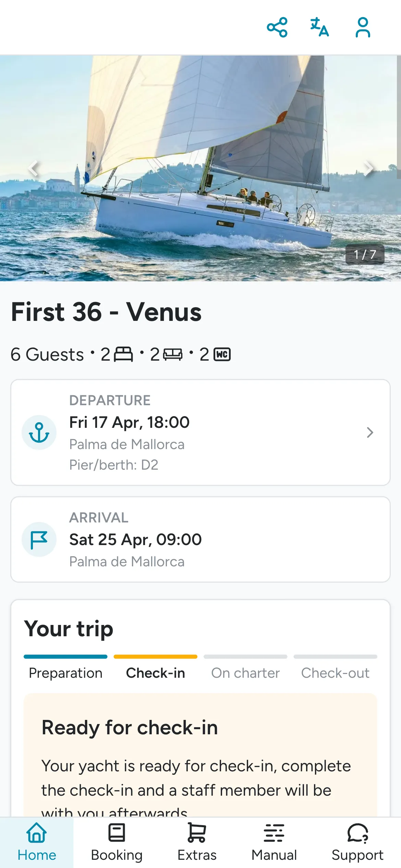Go to the Booking tab
The width and height of the screenshot is (401, 868).
click(x=117, y=842)
